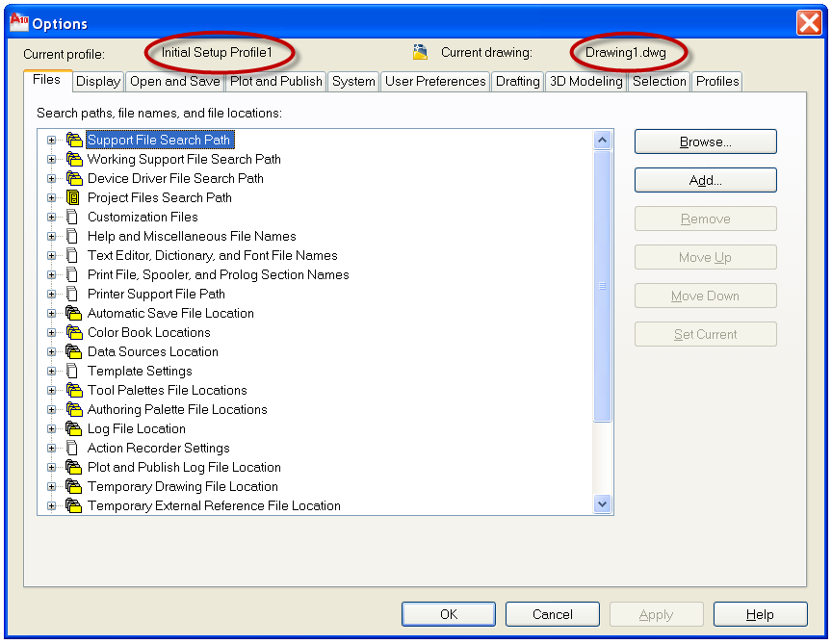Expand Project Files Search Path plus box
832x644 pixels.
point(51,198)
